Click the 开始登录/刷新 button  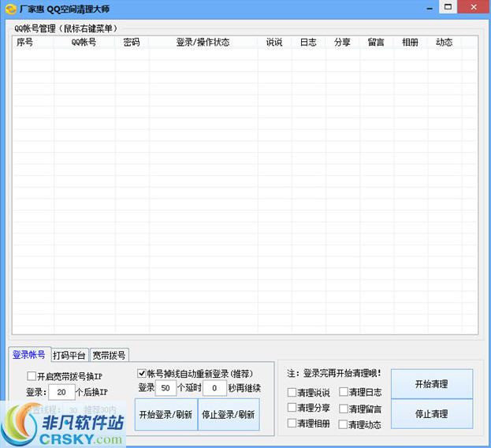[166, 414]
